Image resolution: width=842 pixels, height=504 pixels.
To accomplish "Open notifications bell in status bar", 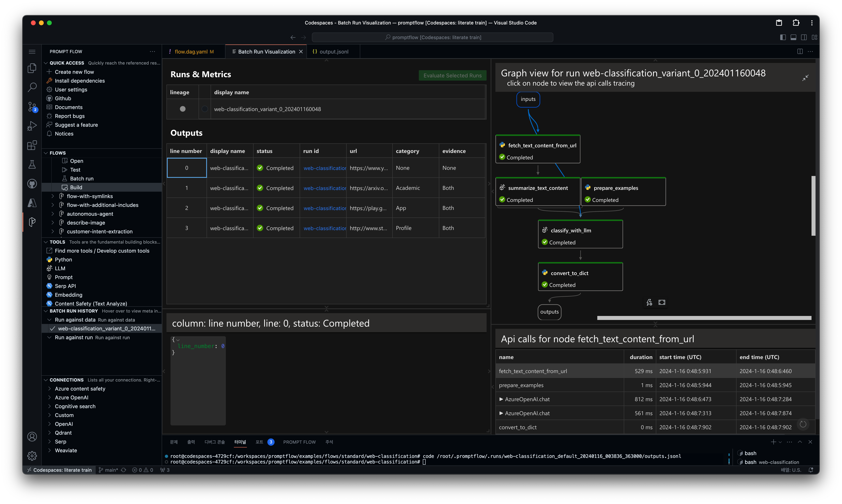I will (x=811, y=470).
